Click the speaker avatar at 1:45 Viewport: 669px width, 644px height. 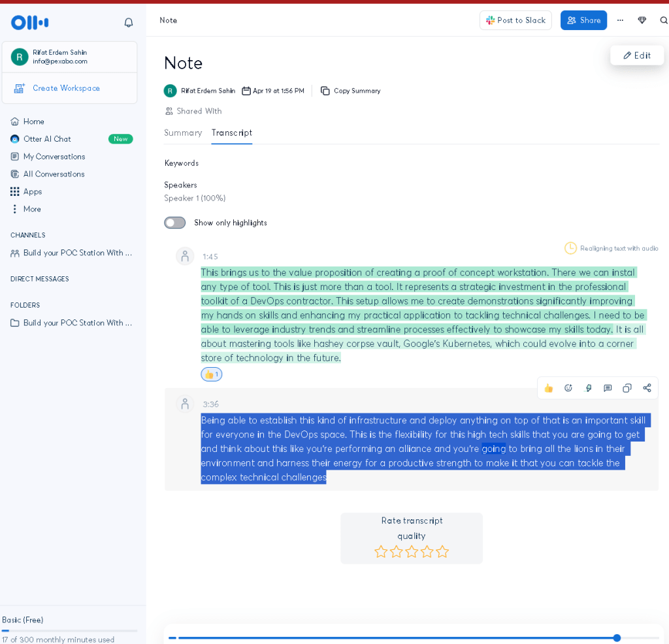coord(185,256)
